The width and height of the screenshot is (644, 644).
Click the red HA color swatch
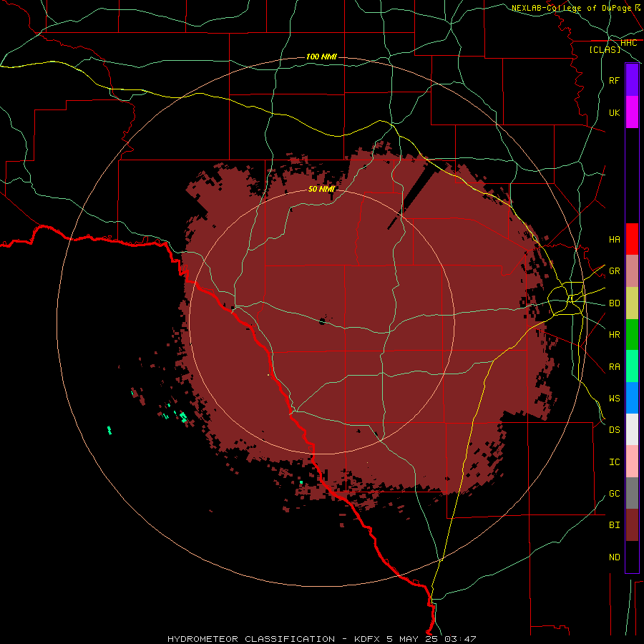pos(632,239)
